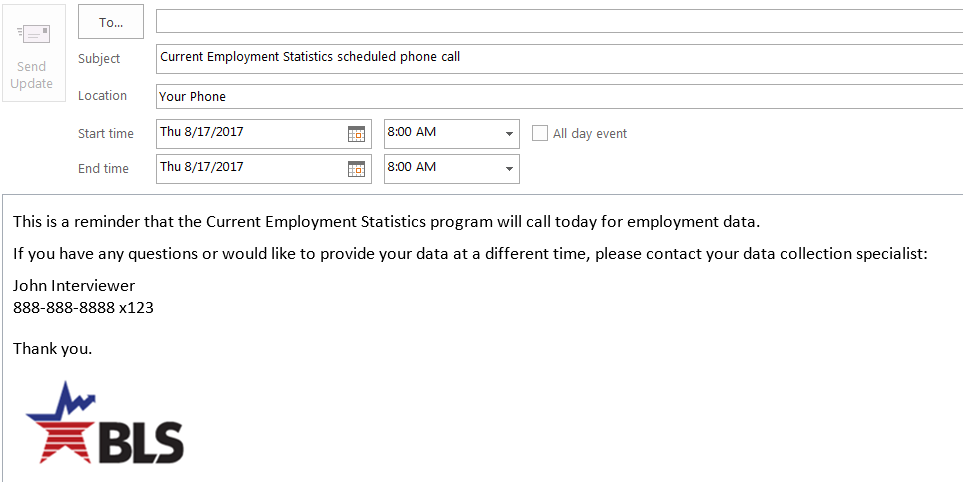Open the End time calendar picker icon
The image size is (963, 482).
[x=356, y=169]
